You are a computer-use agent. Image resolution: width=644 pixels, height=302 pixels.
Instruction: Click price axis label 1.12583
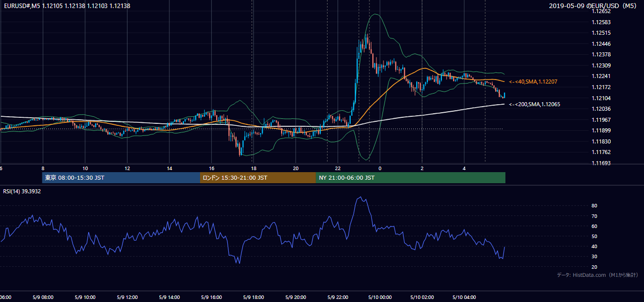pos(601,22)
